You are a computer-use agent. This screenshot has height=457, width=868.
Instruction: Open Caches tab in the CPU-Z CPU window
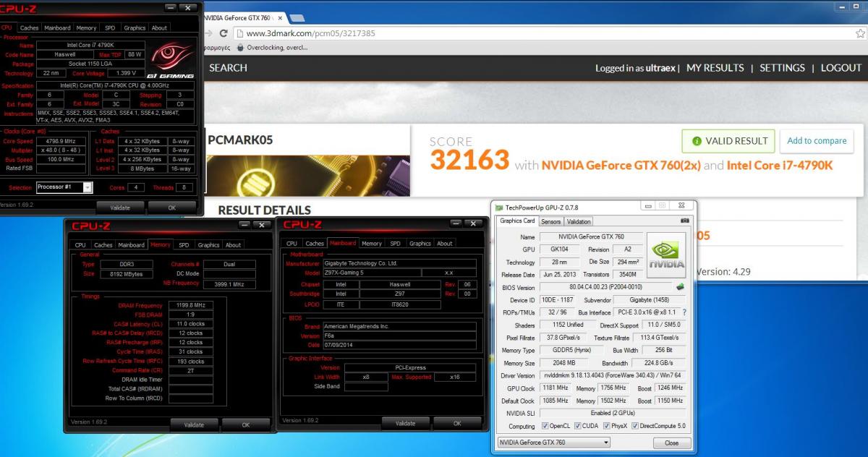pyautogui.click(x=30, y=27)
